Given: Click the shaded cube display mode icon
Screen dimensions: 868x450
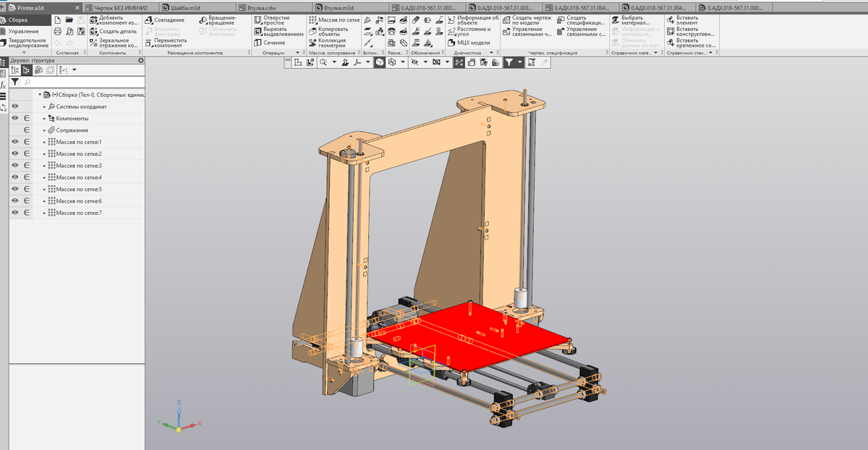Looking at the screenshot, I should tap(380, 63).
